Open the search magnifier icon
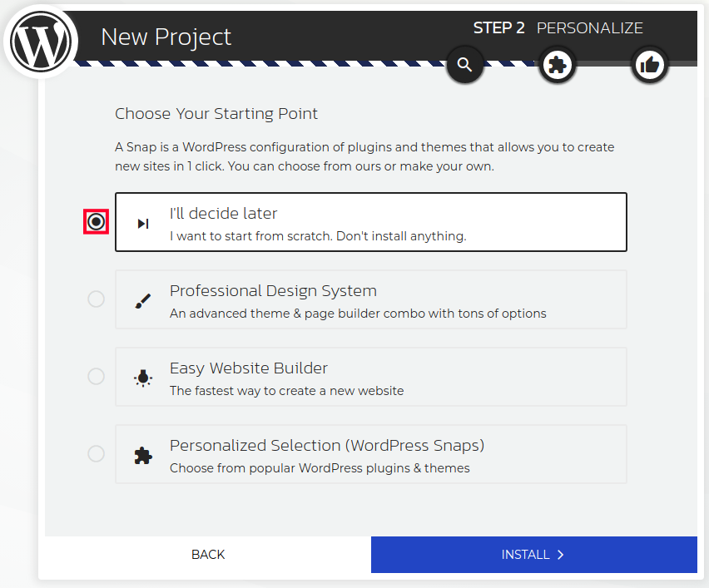The height and width of the screenshot is (588, 709). (x=464, y=64)
